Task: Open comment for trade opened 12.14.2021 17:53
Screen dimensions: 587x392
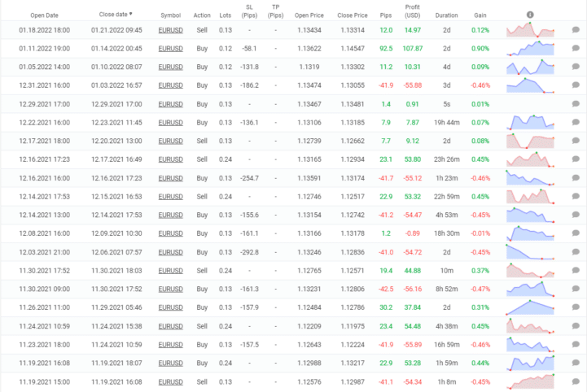Action: tap(576, 196)
